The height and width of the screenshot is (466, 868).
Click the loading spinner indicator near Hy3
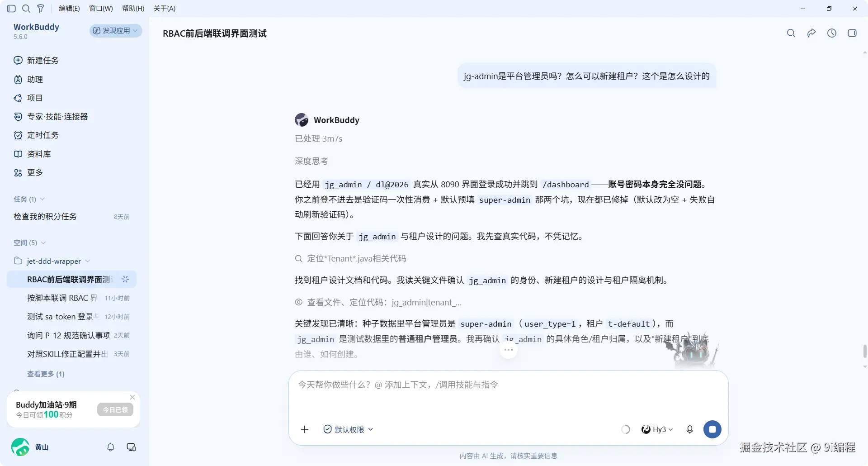coord(626,429)
